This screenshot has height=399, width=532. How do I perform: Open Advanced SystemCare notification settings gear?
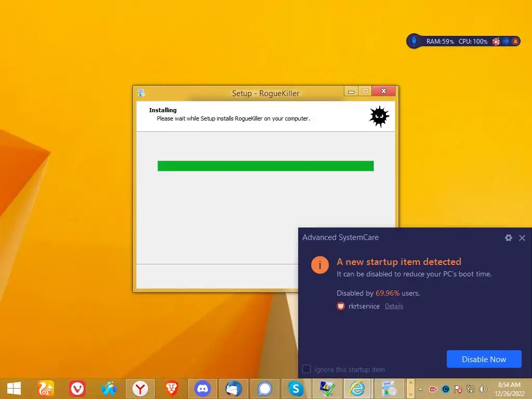508,237
